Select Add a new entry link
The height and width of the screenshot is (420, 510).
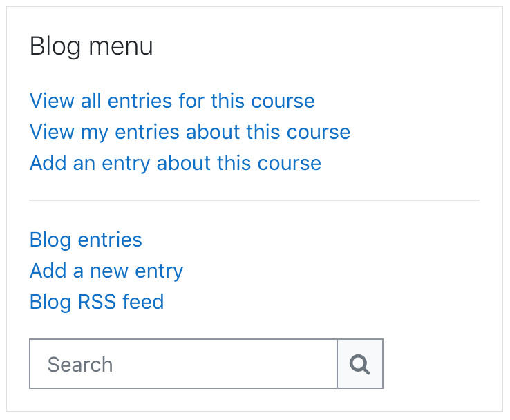coord(106,271)
